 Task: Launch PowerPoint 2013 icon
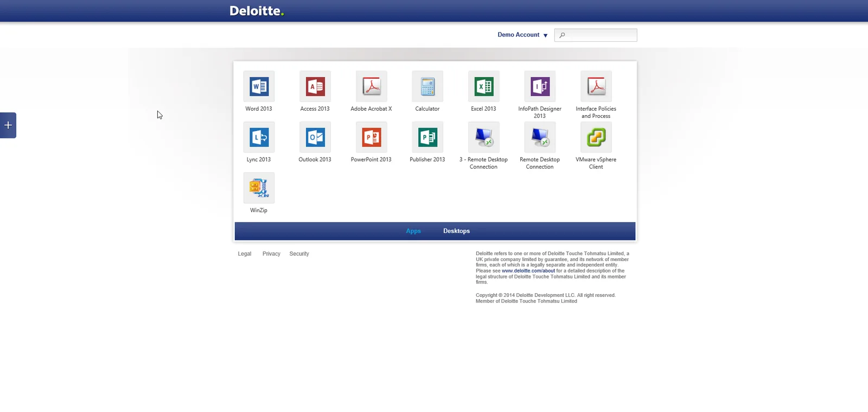pos(372,137)
